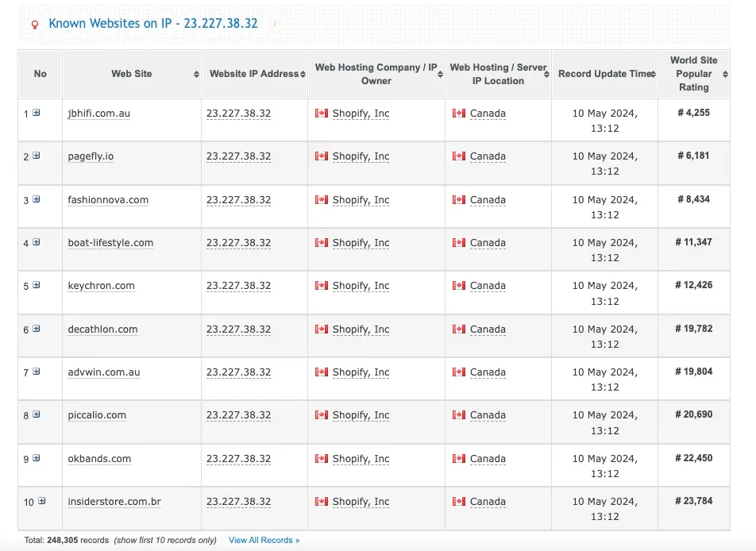Open the View All Records link
The image size is (756, 551).
pyautogui.click(x=264, y=540)
